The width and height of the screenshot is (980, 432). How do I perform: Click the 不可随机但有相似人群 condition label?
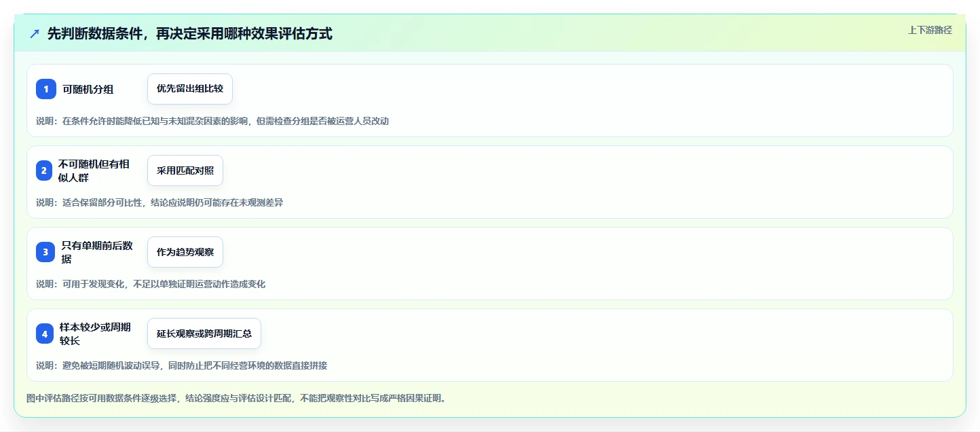click(94, 170)
